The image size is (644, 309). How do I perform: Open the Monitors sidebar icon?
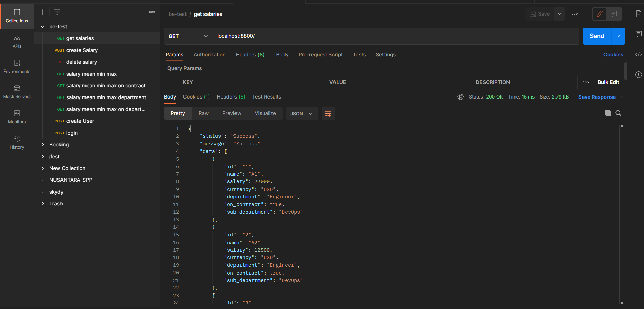tap(17, 116)
